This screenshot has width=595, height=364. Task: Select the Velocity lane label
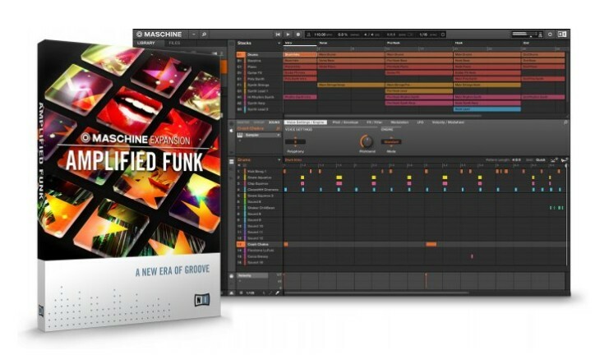click(x=252, y=275)
